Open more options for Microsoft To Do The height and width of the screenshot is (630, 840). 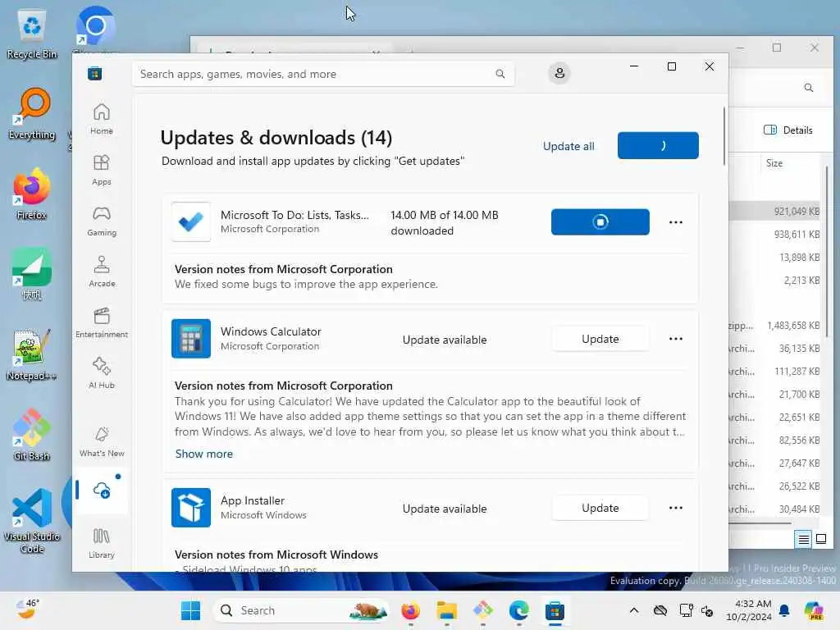pyautogui.click(x=676, y=222)
